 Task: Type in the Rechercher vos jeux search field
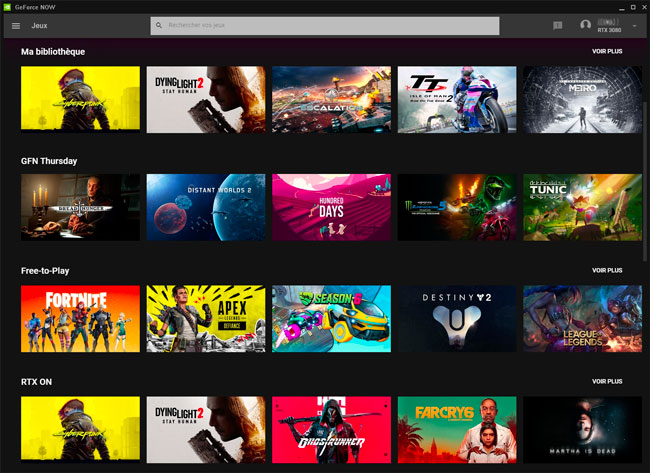tap(330, 26)
